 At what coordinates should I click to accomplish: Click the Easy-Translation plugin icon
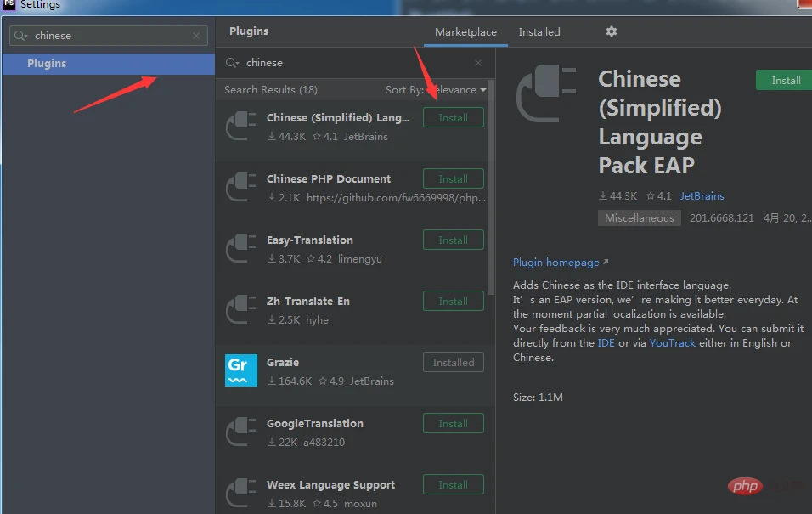tap(241, 248)
